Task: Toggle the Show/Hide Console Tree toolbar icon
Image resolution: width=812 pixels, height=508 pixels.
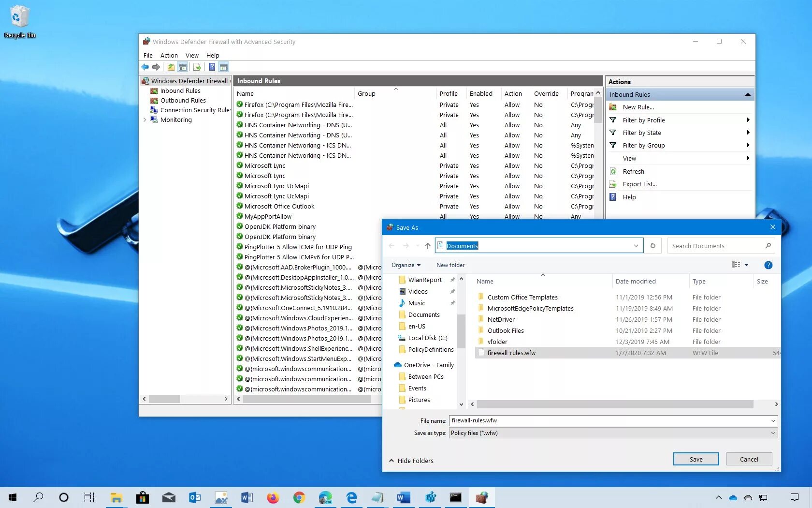Action: click(182, 67)
